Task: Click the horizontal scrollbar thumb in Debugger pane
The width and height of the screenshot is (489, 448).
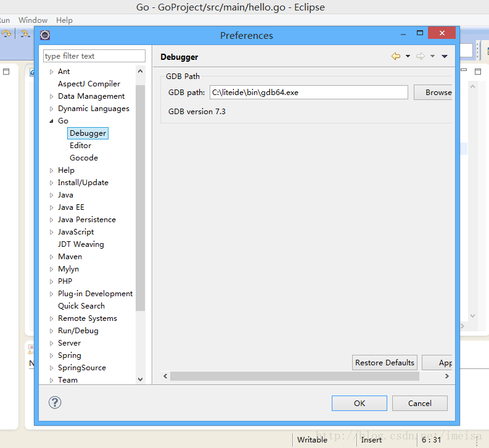Action: point(295,376)
